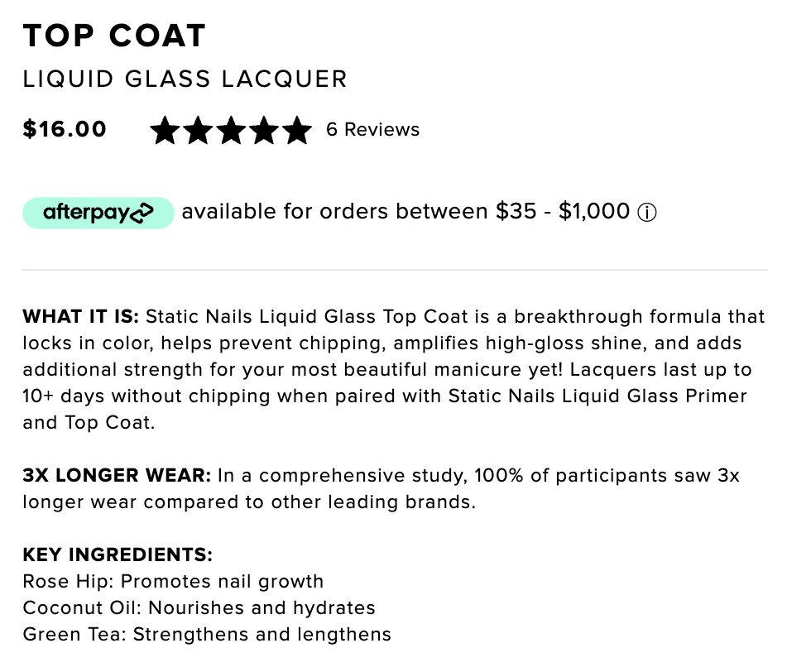This screenshot has height=672, width=811.
Task: Click the Coconut Oil ingredient line
Action: [199, 607]
